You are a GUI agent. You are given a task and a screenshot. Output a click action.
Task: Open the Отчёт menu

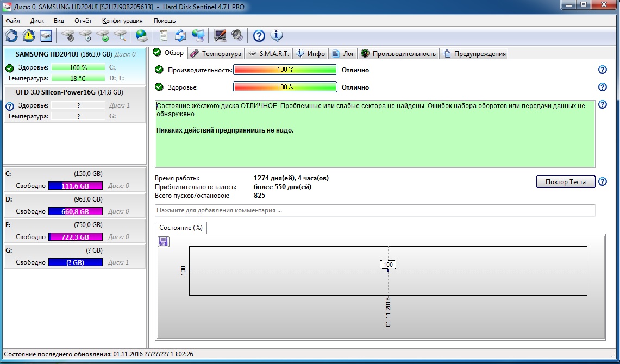click(83, 21)
